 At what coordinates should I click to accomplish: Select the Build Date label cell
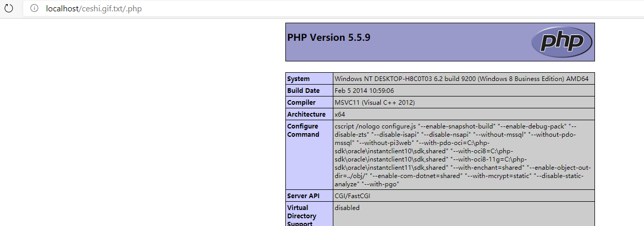coord(309,90)
